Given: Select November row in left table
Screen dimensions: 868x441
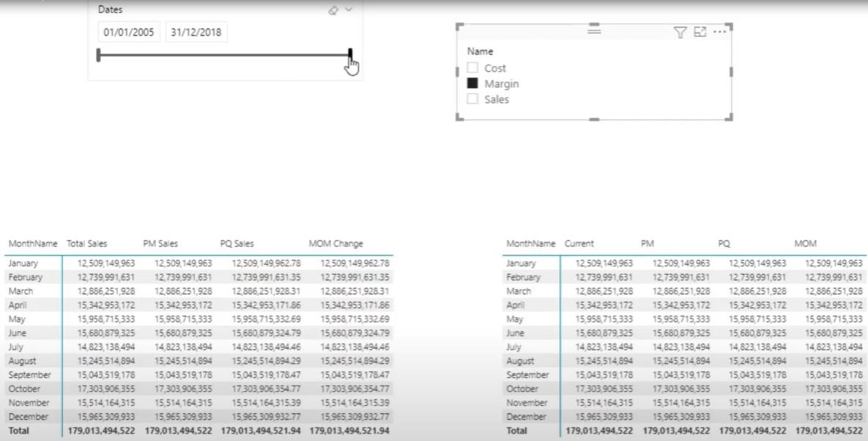Looking at the screenshot, I should pyautogui.click(x=199, y=403).
